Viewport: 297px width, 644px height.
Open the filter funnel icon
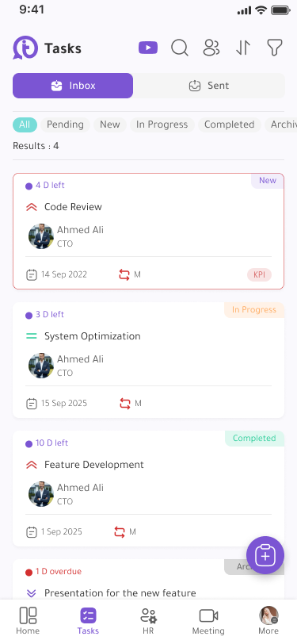click(275, 48)
